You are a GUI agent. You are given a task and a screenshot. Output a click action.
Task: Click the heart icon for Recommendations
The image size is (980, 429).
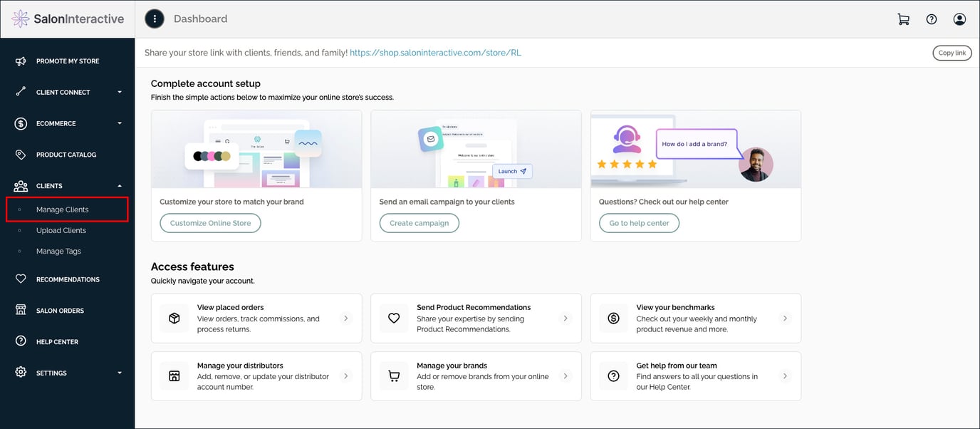pos(21,279)
